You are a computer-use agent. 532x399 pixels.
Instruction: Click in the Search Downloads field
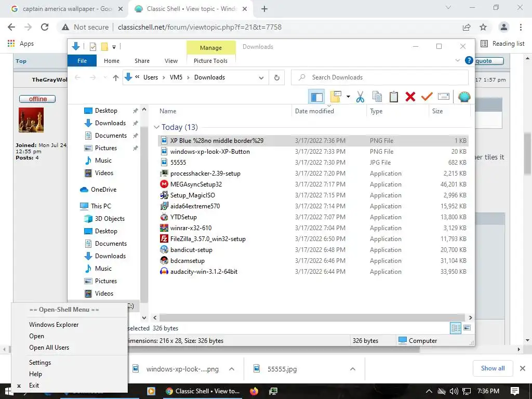380,78
